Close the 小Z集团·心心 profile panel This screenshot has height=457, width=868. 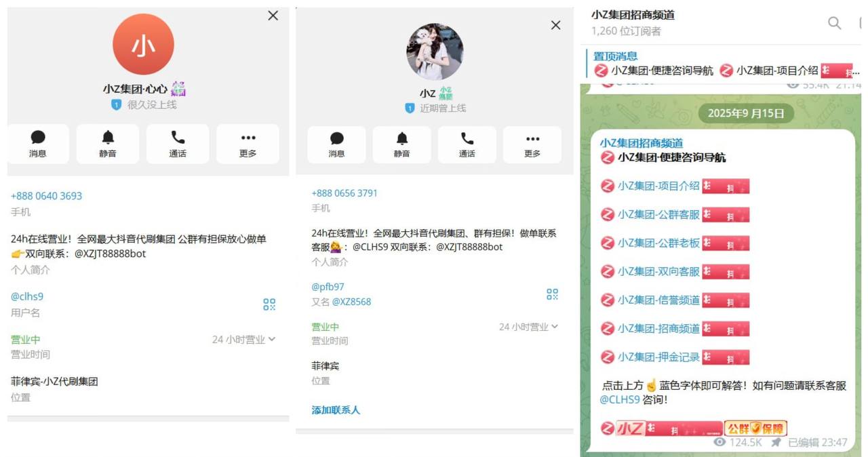(273, 16)
